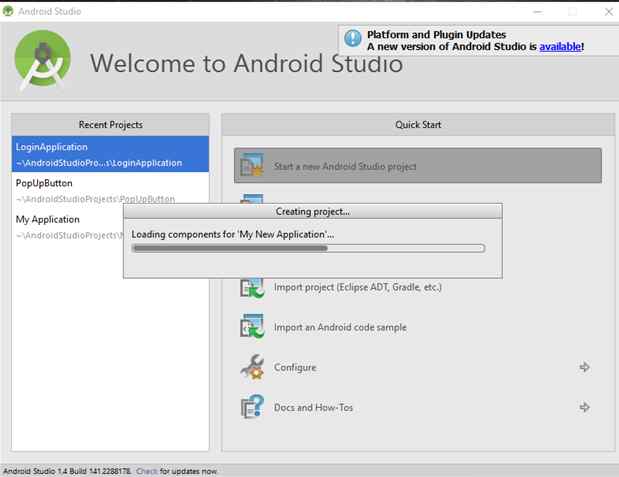The width and height of the screenshot is (619, 477).
Task: Click the Import Android code sample icon
Action: 252,326
